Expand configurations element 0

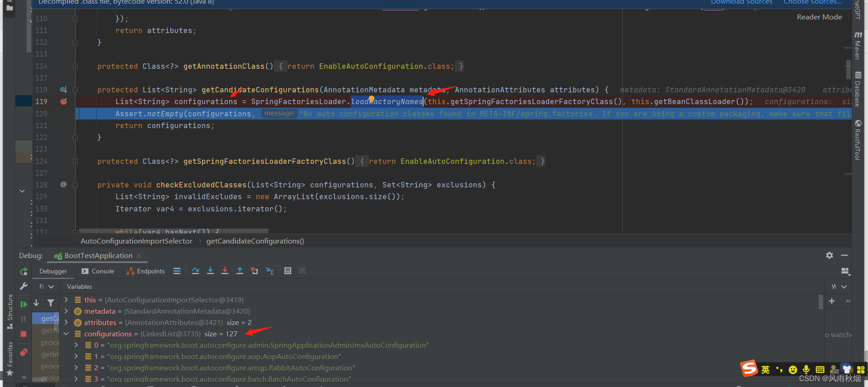[76, 345]
